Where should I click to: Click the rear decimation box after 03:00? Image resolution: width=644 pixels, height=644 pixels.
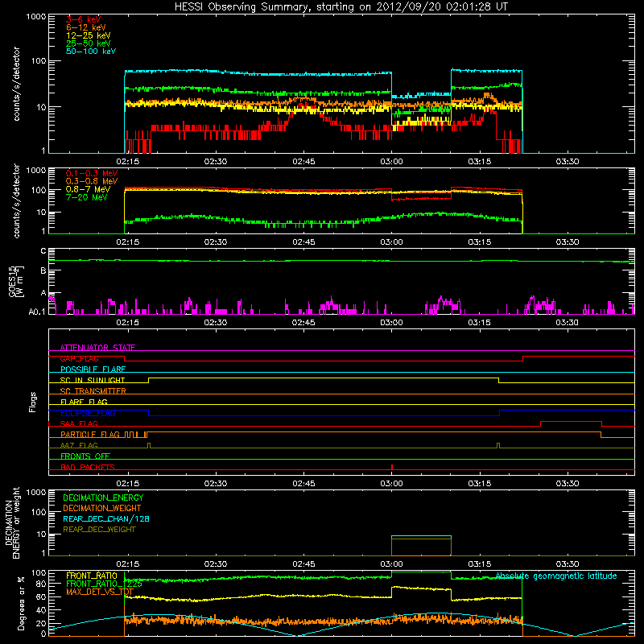[421, 546]
